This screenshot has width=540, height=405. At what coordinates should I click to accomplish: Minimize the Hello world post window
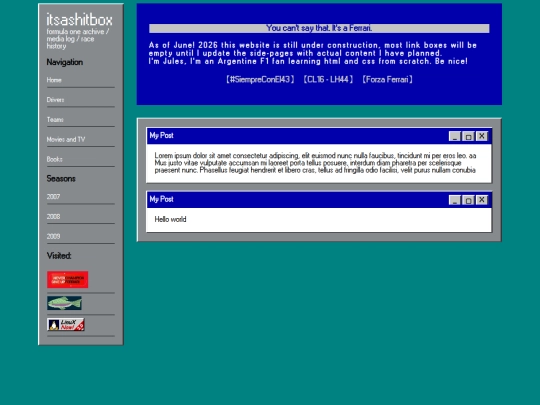[455, 200]
